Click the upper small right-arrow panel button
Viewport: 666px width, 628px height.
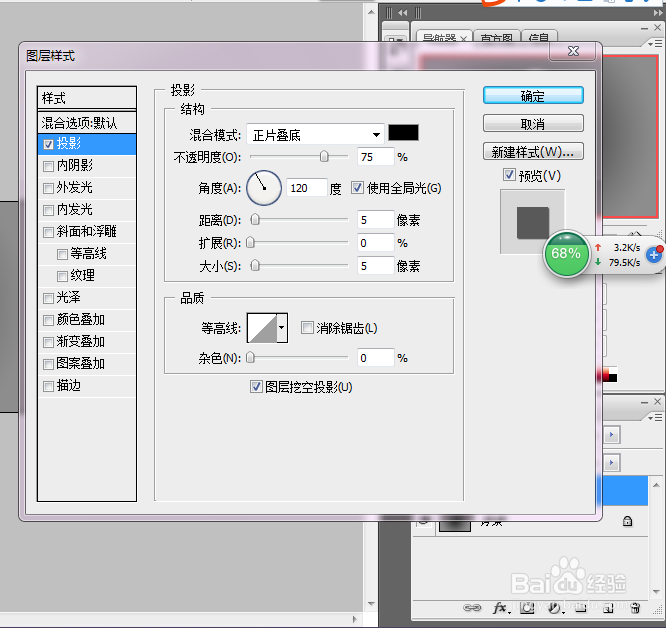(x=612, y=435)
